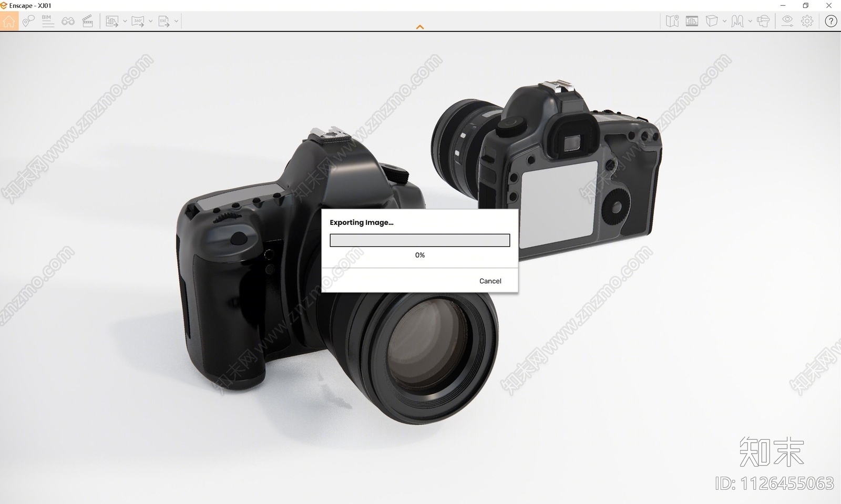The width and height of the screenshot is (841, 504).
Task: Click the 0% progress text
Action: click(x=420, y=255)
